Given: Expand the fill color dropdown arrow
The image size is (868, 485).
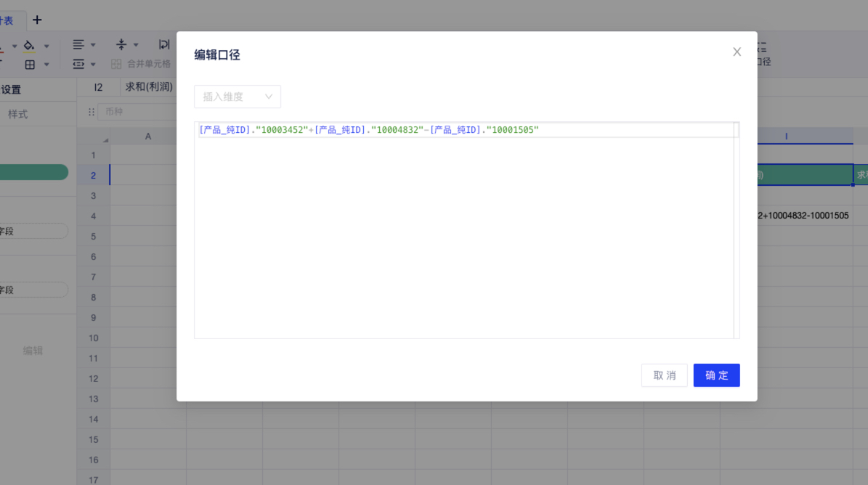Looking at the screenshot, I should click(x=46, y=46).
